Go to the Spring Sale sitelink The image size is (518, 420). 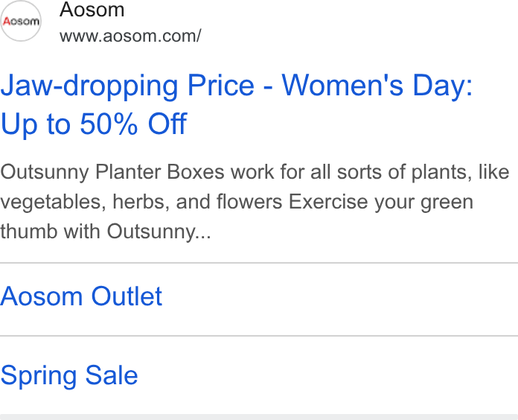(68, 375)
